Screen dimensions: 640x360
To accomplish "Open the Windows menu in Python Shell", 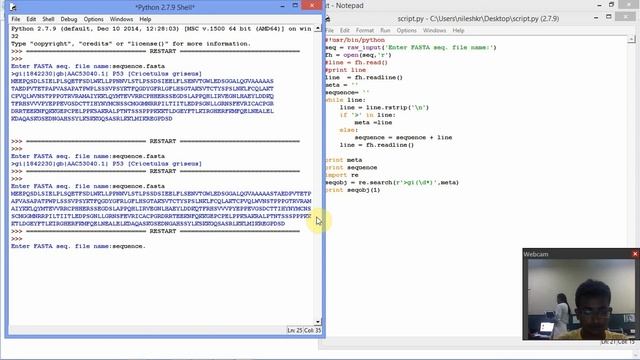I will tap(121, 19).
